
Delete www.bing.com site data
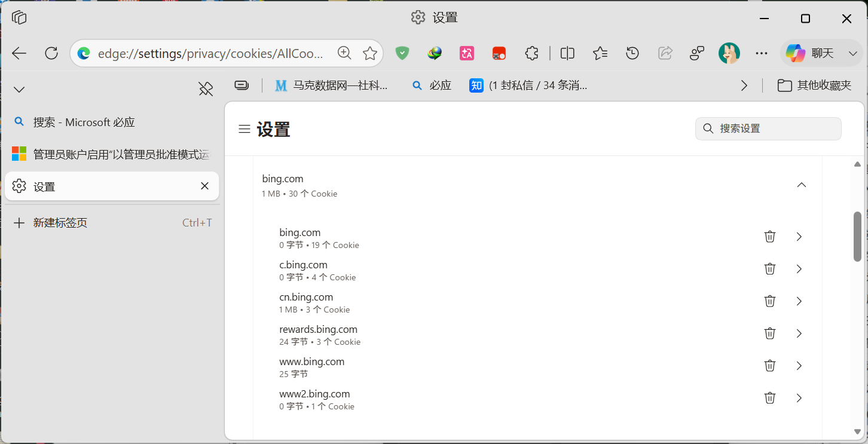[x=770, y=366]
